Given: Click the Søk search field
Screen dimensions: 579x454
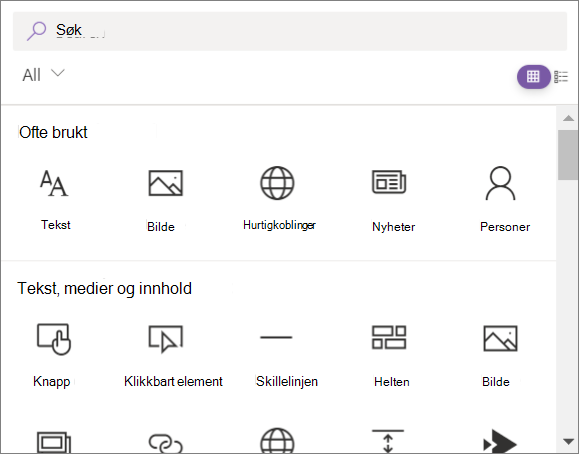Looking at the screenshot, I should point(290,31).
